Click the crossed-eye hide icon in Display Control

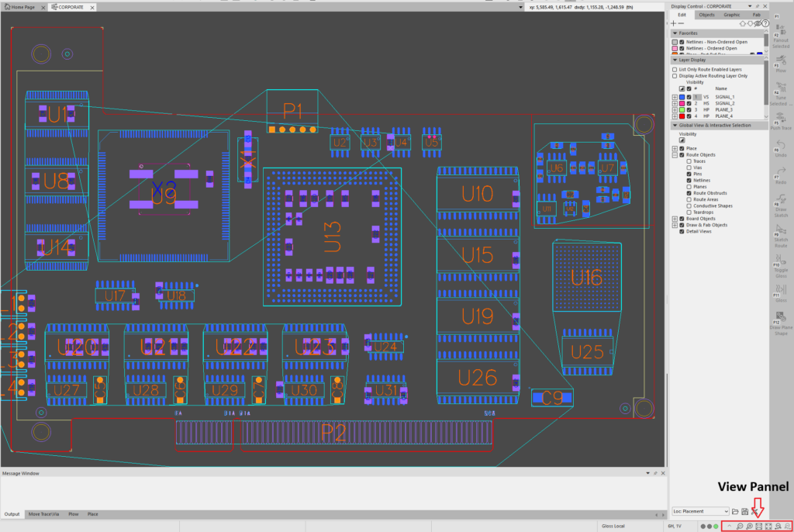pyautogui.click(x=758, y=23)
